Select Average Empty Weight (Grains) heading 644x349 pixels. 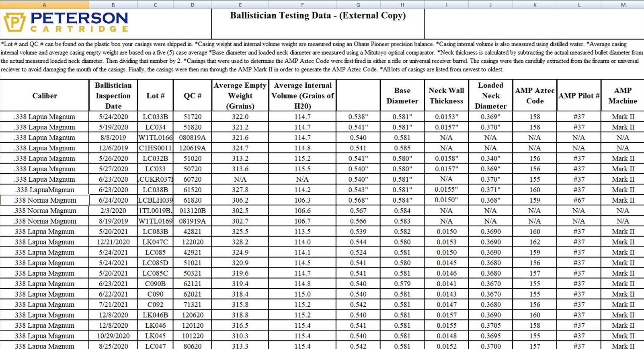click(240, 96)
